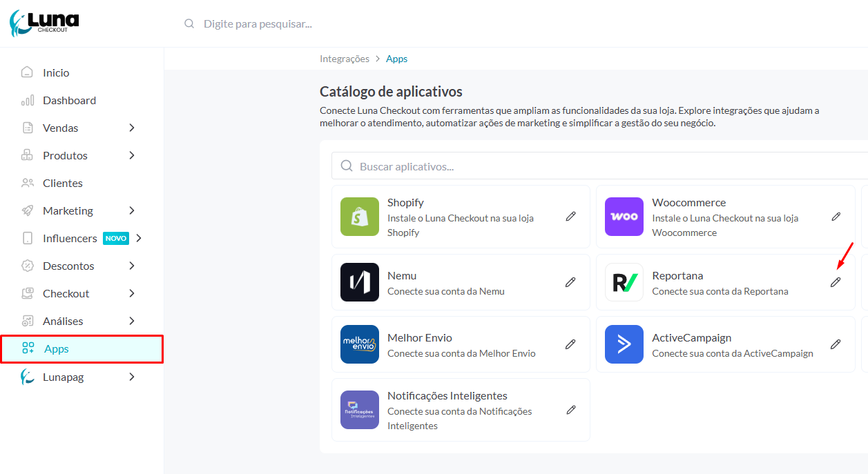Click the edit pencil for Shopify
The width and height of the screenshot is (868, 474).
570,217
